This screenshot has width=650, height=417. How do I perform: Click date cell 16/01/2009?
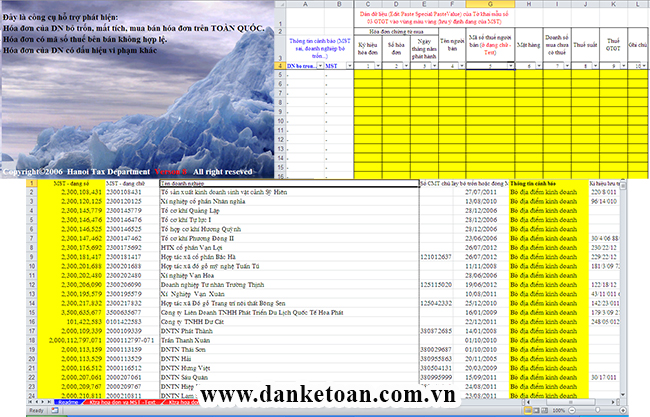tap(480, 313)
